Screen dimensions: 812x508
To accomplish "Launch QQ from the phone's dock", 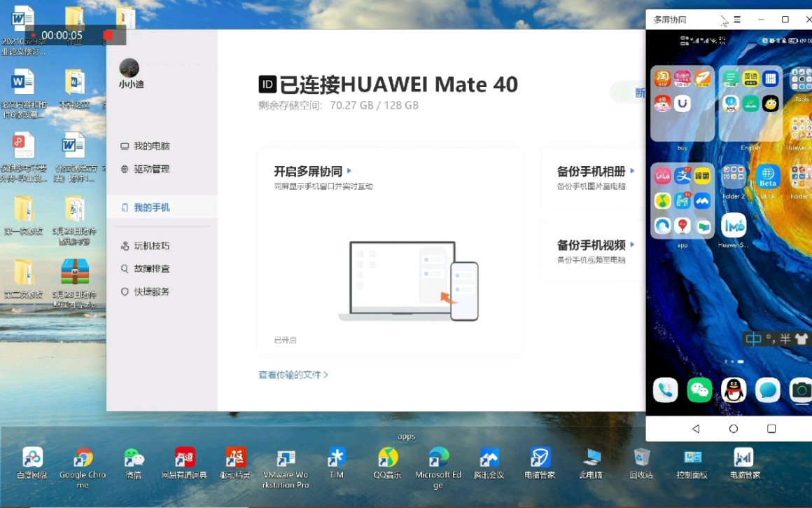I will (733, 390).
